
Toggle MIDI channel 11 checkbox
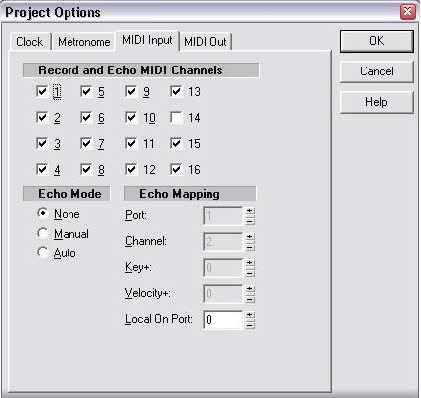(131, 143)
